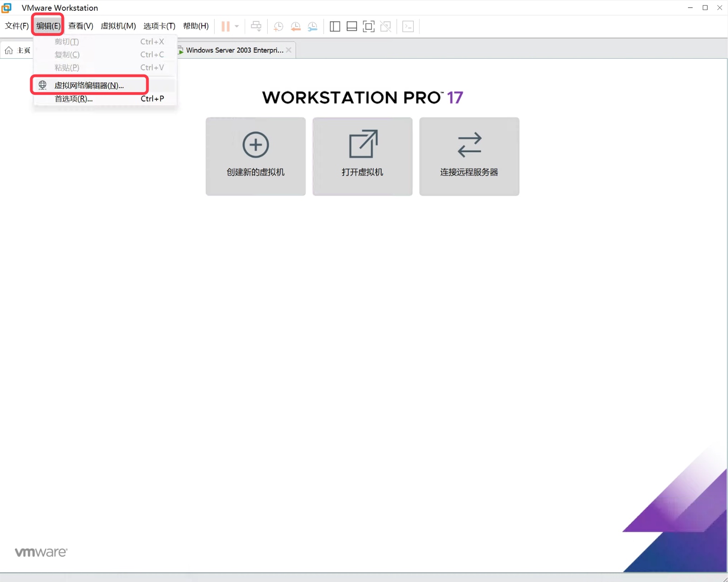Viewport: 728px width, 582px height.
Task: Click the 连接远程服务器 button
Action: (x=469, y=156)
